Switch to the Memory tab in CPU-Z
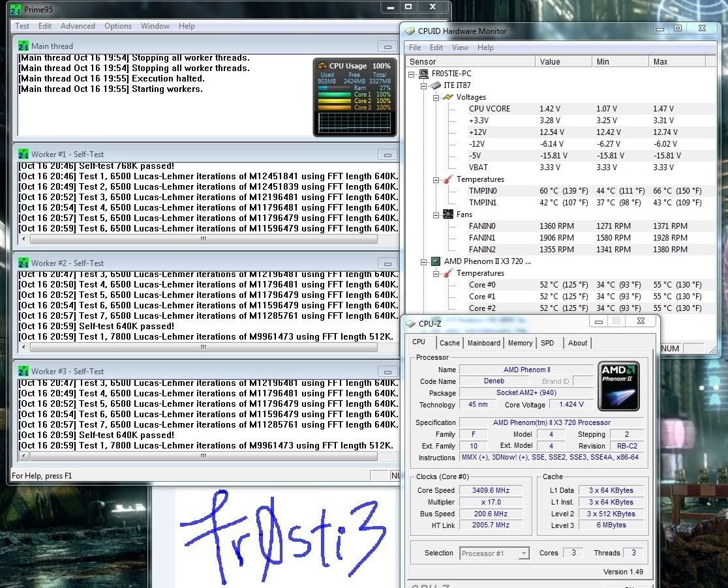Image resolution: width=728 pixels, height=588 pixels. (520, 343)
